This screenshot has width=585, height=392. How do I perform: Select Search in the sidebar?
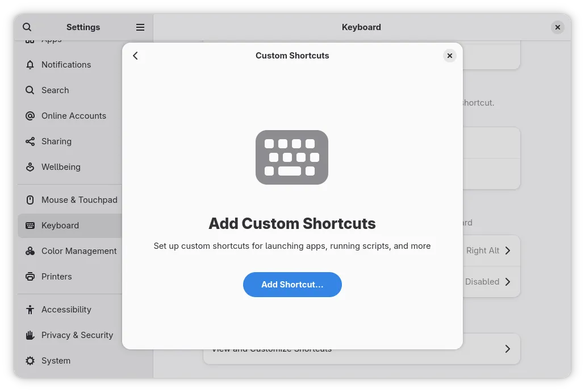pyautogui.click(x=55, y=90)
